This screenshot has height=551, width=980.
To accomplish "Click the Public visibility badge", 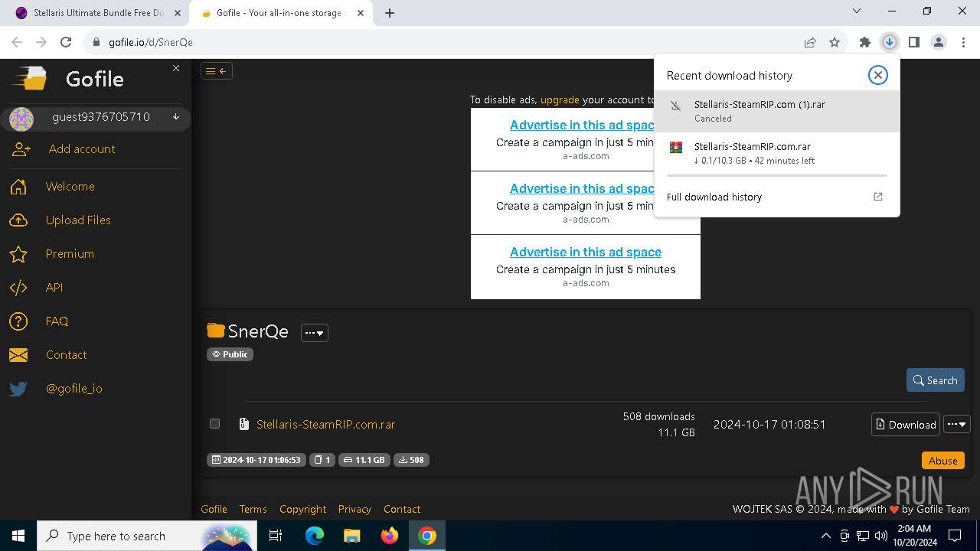I will 230,354.
